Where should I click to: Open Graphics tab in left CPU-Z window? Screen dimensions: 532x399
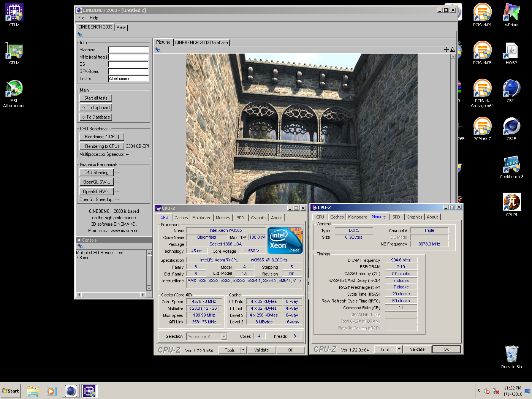pyautogui.click(x=259, y=218)
